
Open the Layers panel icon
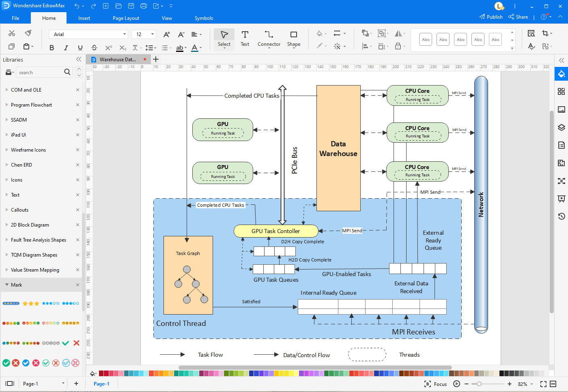tap(561, 127)
